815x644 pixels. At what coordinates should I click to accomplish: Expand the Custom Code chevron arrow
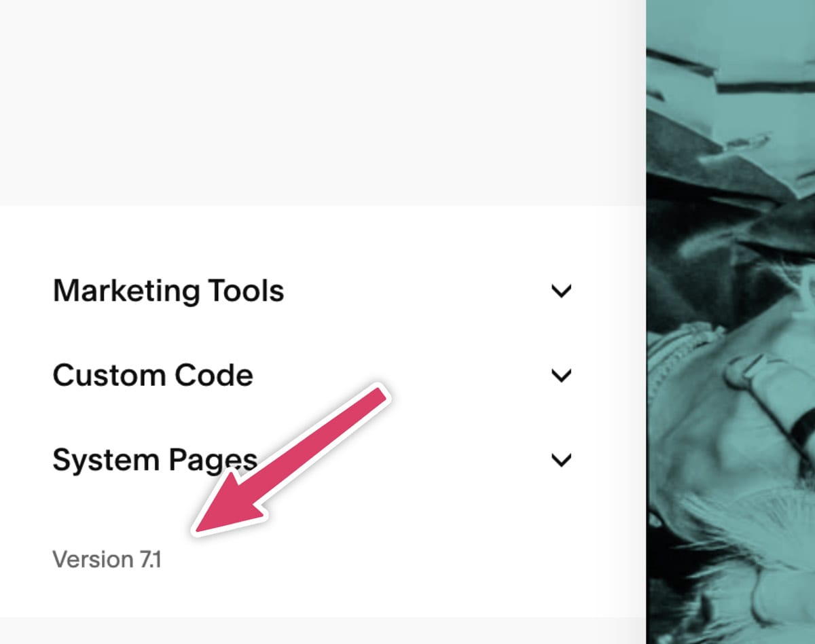point(561,376)
